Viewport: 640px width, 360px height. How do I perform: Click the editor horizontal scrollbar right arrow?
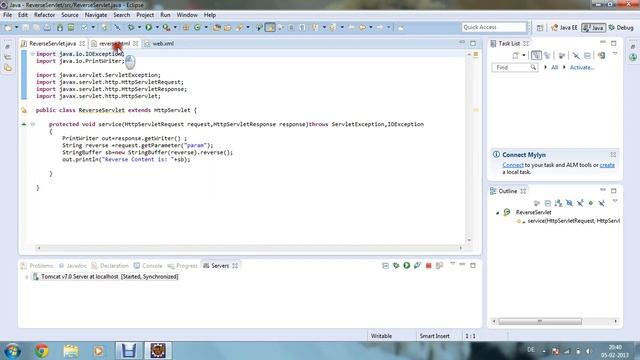461,248
